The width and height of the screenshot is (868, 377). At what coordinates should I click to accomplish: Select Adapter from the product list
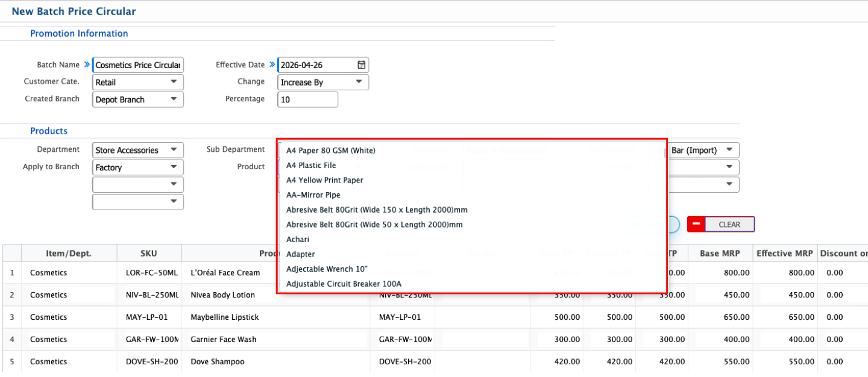[x=300, y=255]
